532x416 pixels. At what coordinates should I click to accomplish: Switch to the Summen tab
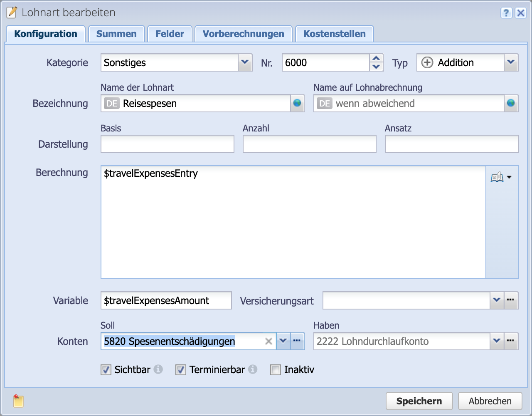[x=116, y=34]
